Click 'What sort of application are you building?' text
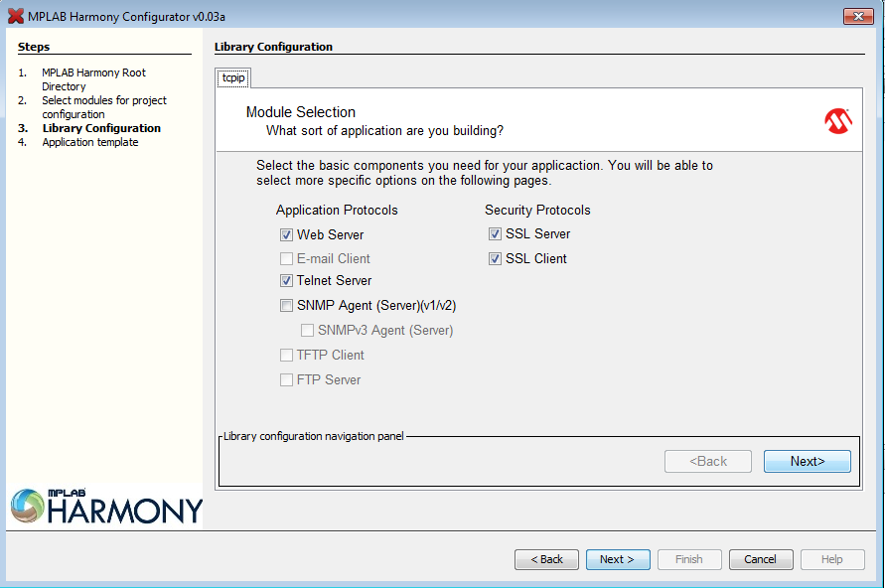This screenshot has width=885, height=588. tap(385, 130)
